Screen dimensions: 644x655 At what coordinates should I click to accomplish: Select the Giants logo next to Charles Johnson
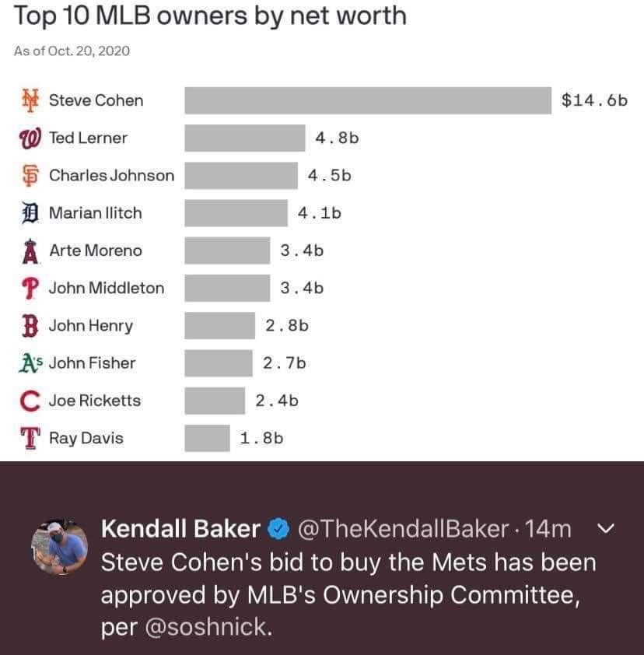(x=30, y=175)
